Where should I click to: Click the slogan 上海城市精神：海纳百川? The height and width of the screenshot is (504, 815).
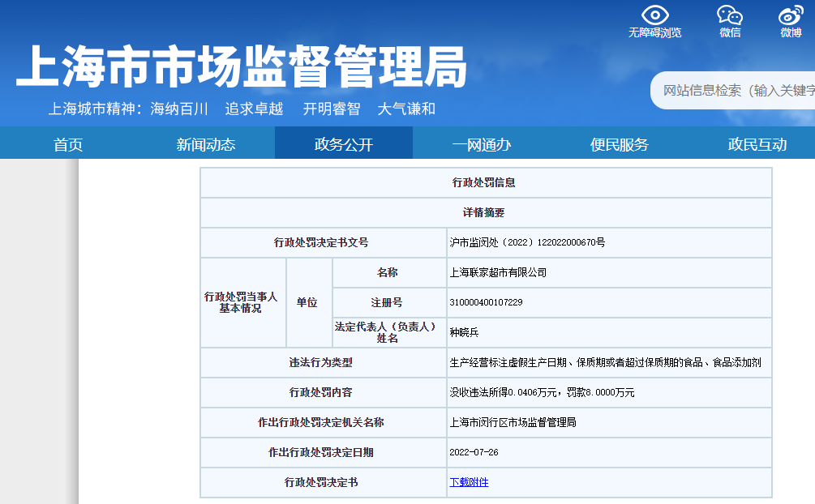[128, 109]
